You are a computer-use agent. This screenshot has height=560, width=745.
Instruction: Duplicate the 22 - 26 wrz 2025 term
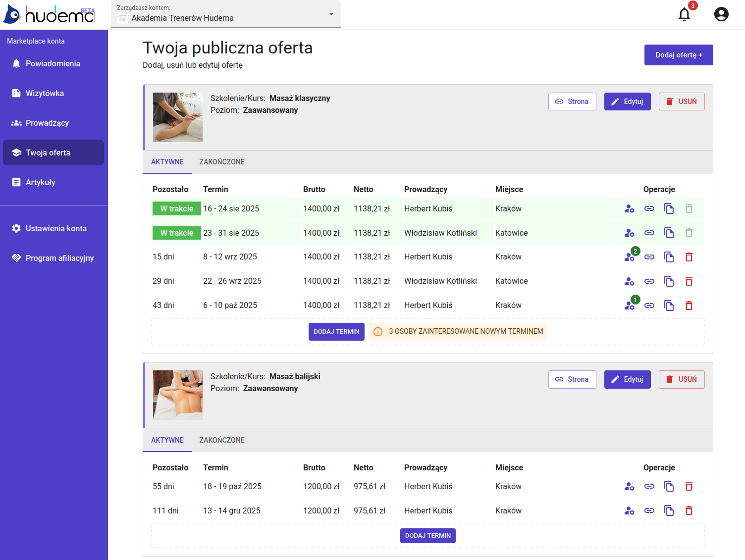[669, 281]
